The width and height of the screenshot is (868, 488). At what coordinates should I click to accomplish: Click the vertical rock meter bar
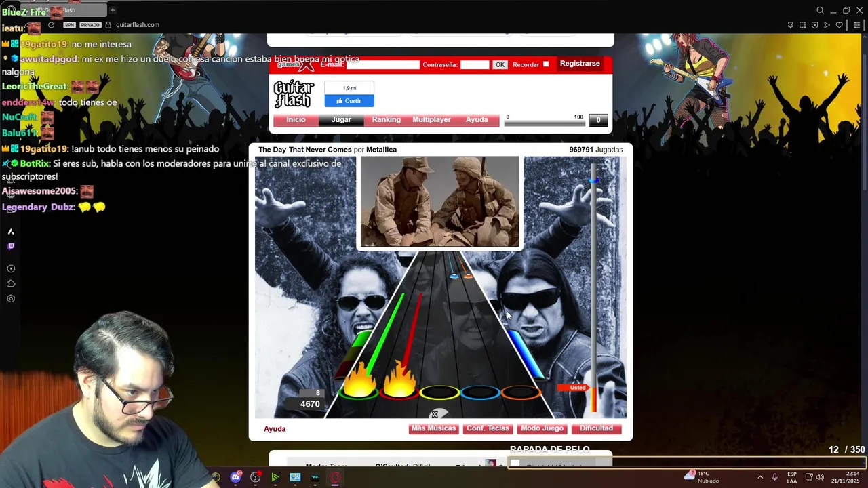pos(594,288)
